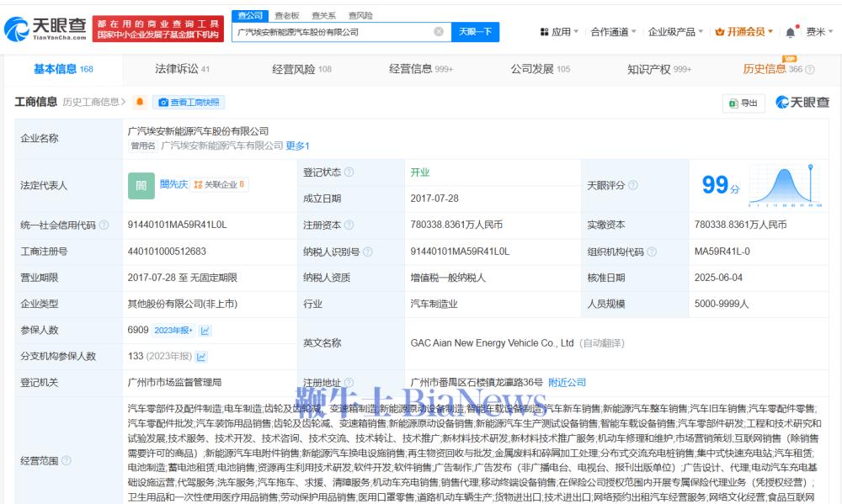Switch to the 经营风险 tab
This screenshot has height=504, width=842.
click(x=301, y=69)
